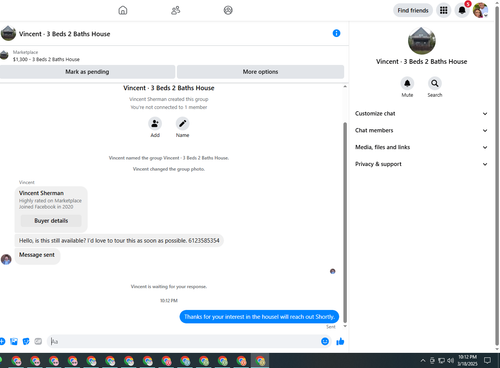Open the notifications bell with red badge
Image resolution: width=500 pixels, height=368 pixels.
coord(462,10)
